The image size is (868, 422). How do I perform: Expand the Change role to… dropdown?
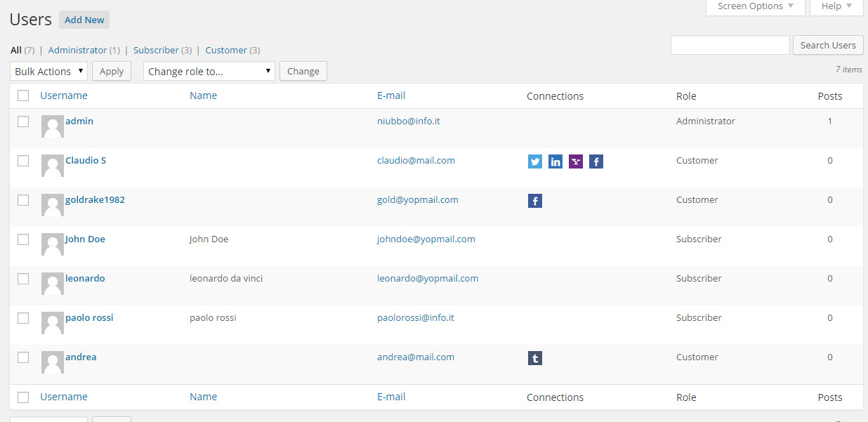209,71
